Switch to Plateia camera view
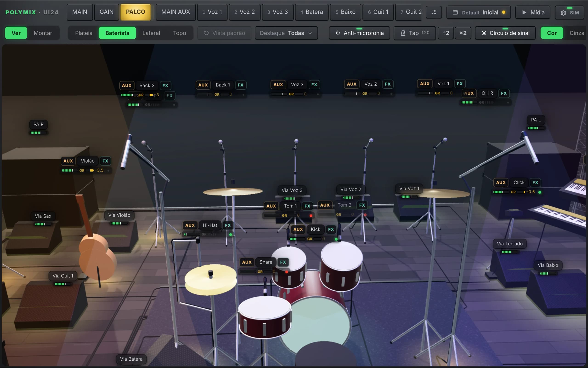 coord(84,33)
